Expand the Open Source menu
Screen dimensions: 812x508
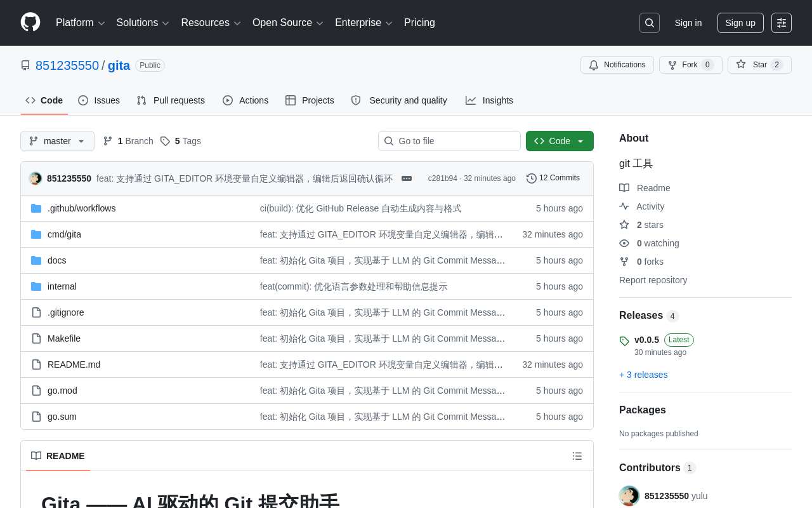click(288, 23)
